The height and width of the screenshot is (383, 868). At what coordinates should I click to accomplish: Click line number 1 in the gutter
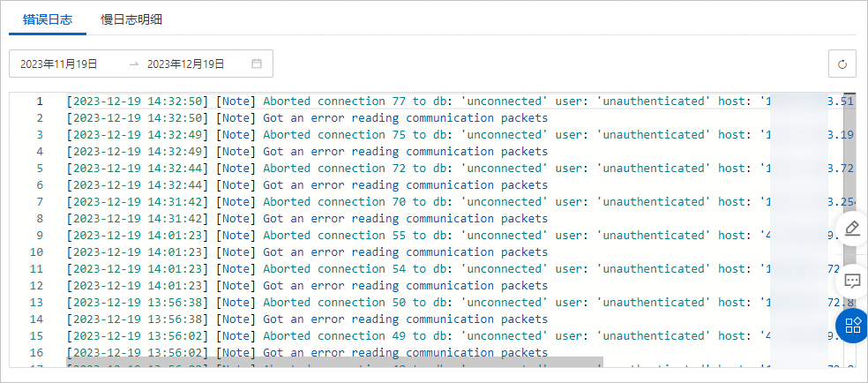tap(39, 101)
